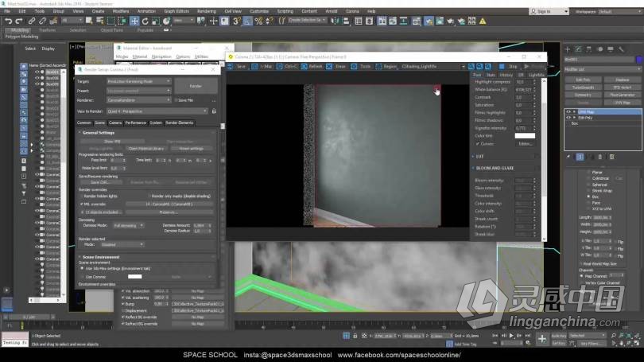Click the Reset settings button
This screenshot has height=362, width=644.
pos(192,148)
